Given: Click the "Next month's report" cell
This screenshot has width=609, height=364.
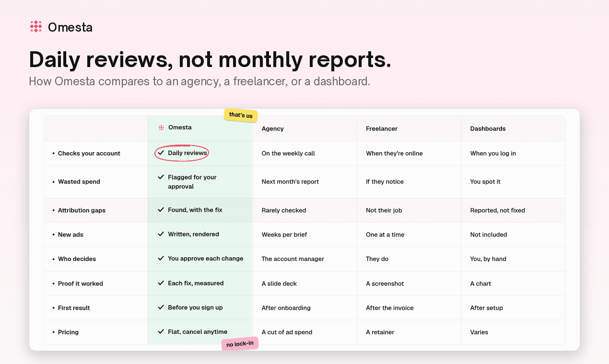Looking at the screenshot, I should point(290,182).
